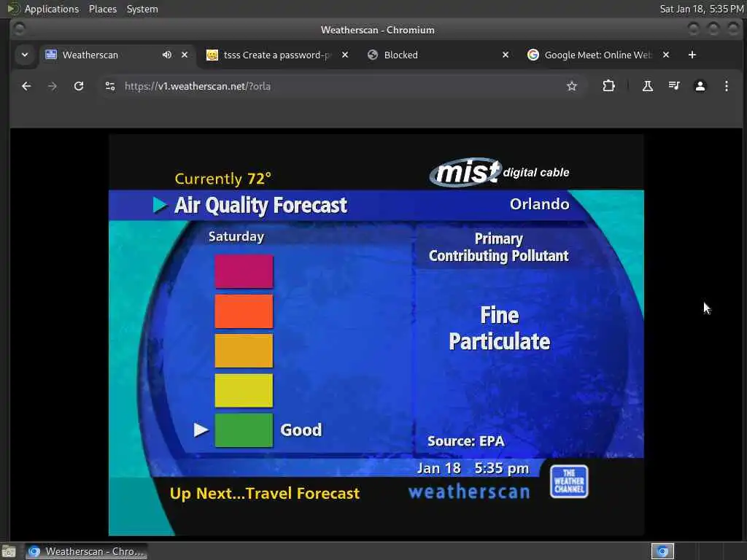The width and height of the screenshot is (747, 560).
Task: Open the Applications menu
Action: [x=52, y=9]
